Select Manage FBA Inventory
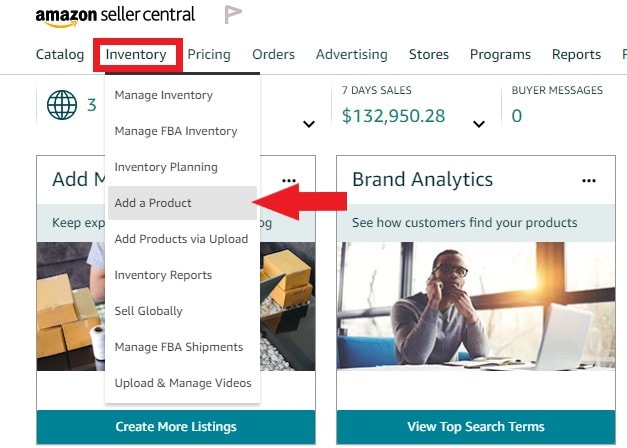 pyautogui.click(x=182, y=131)
